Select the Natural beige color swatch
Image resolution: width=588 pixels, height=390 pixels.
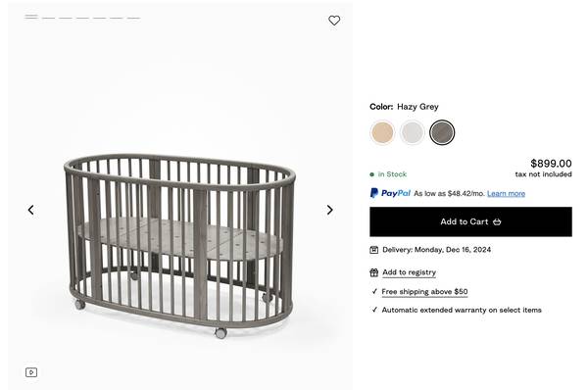pyautogui.click(x=382, y=132)
